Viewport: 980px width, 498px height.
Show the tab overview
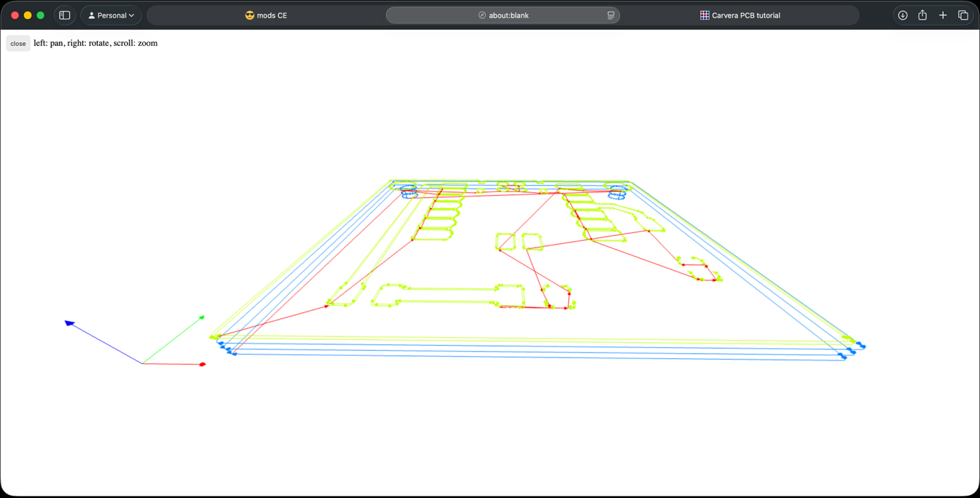[x=963, y=15]
